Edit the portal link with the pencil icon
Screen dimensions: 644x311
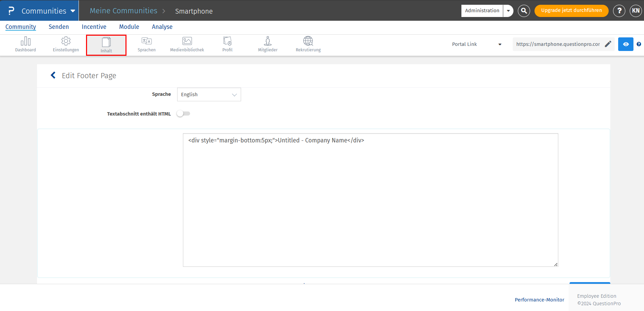tap(608, 44)
